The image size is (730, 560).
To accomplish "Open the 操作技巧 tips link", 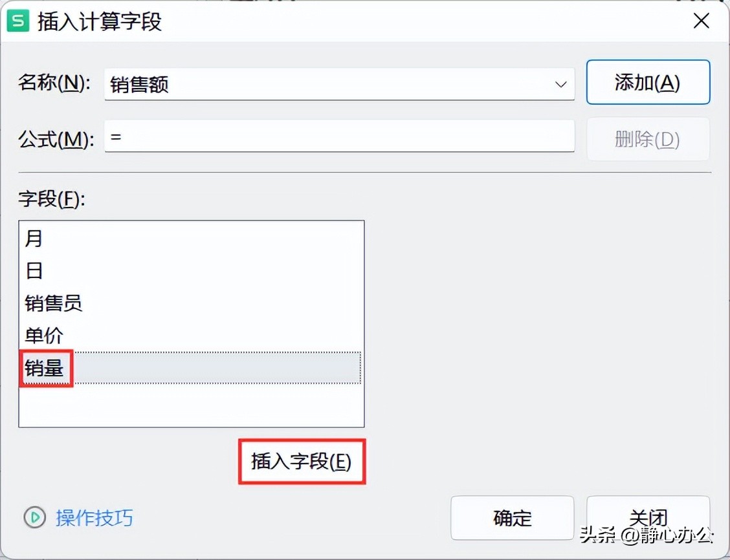I will click(x=94, y=518).
